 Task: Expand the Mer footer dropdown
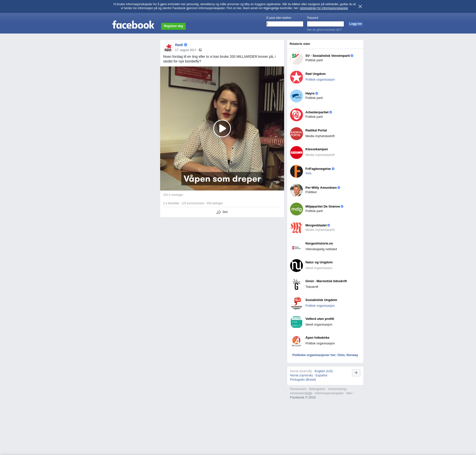(350, 393)
